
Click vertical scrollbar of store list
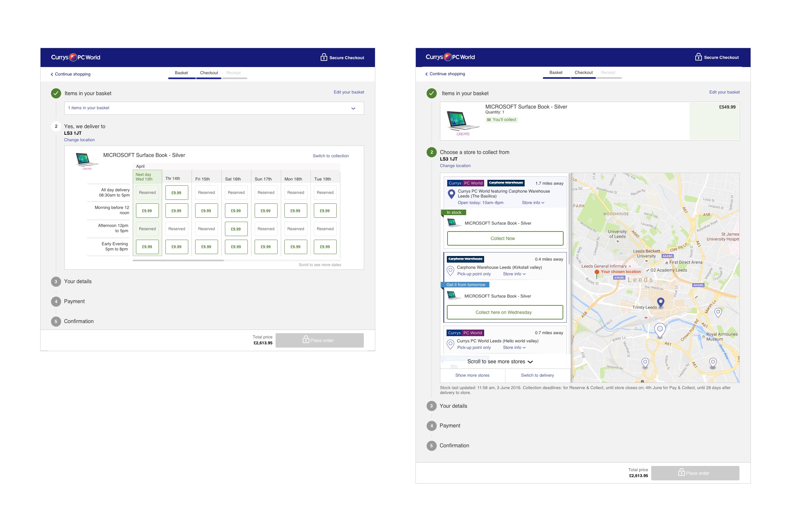(x=569, y=219)
